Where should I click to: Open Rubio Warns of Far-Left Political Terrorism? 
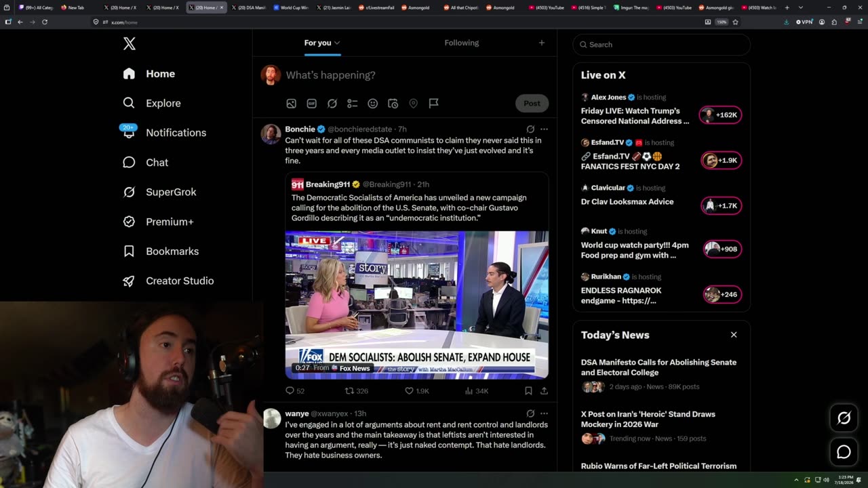pyautogui.click(x=658, y=466)
